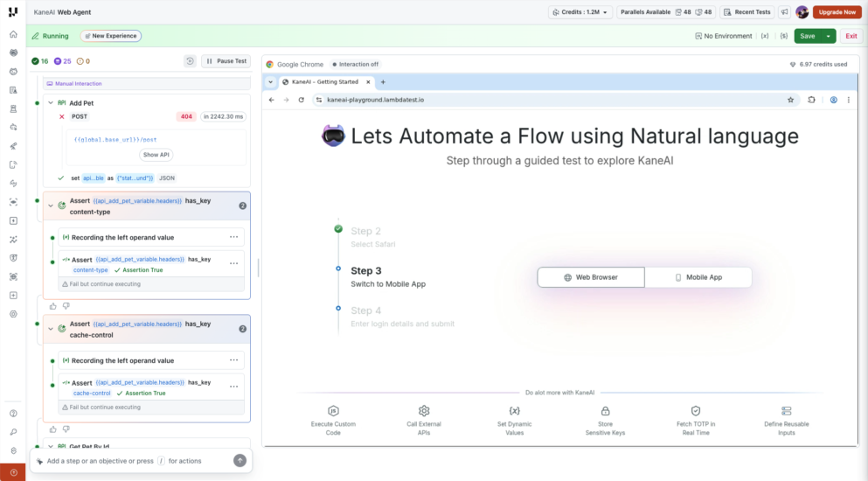This screenshot has width=868, height=481.
Task: Go forward in the embedded browser
Action: [286, 100]
